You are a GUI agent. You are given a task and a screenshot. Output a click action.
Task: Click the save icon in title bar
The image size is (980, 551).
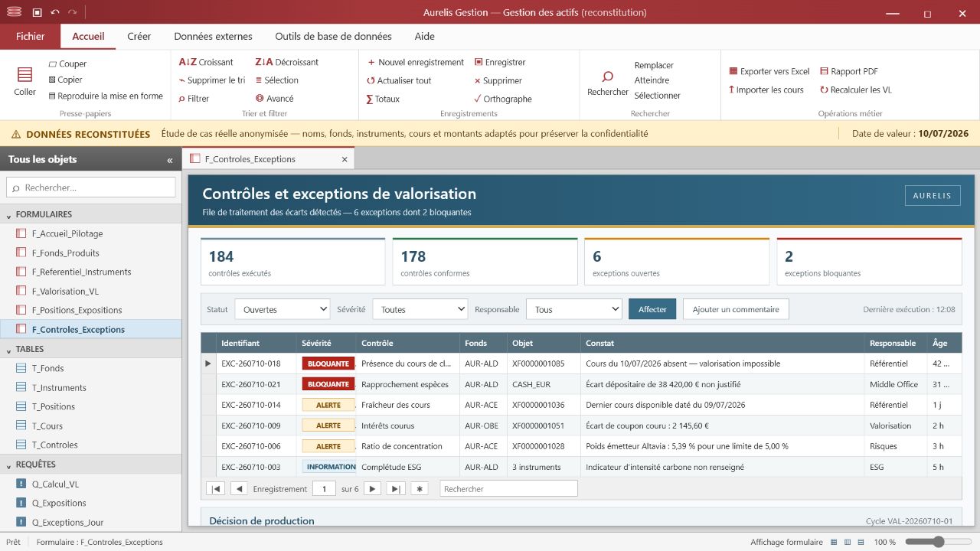pos(38,12)
